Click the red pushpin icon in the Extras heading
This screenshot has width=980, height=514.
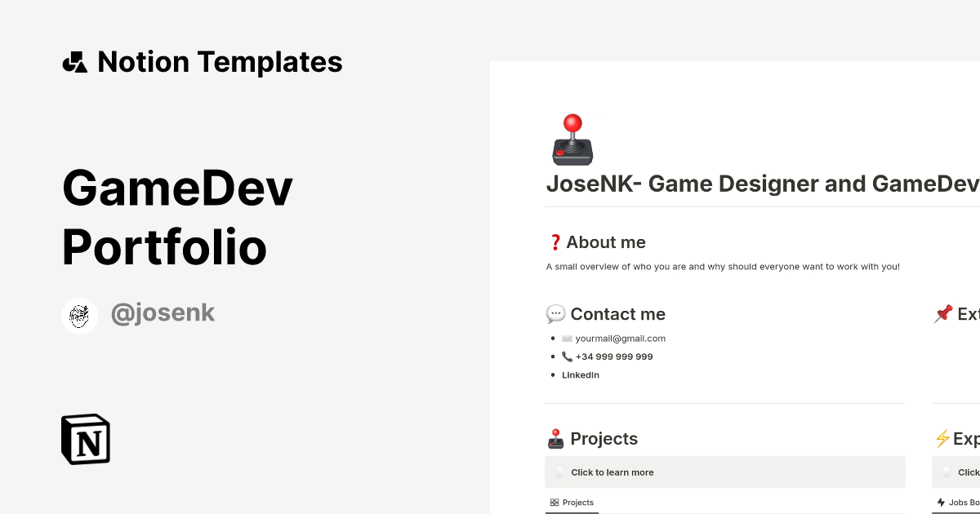(943, 313)
